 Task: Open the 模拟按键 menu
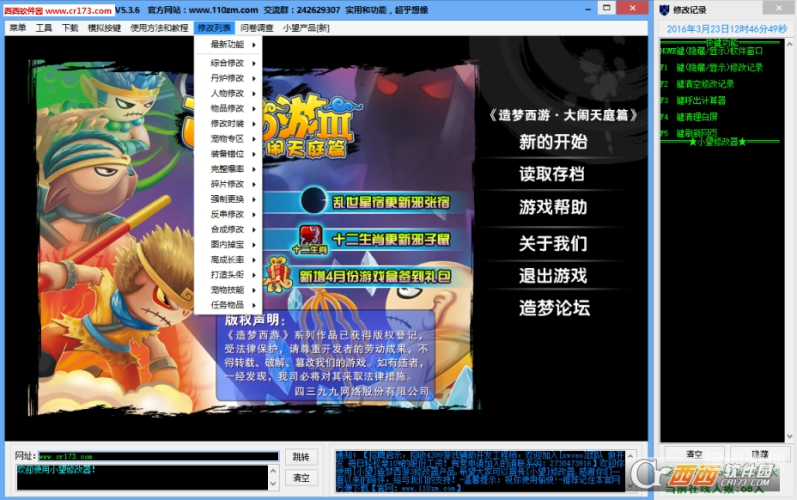(x=104, y=28)
